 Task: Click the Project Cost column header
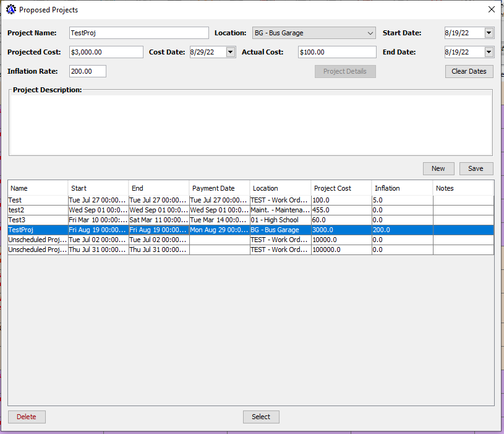point(341,188)
